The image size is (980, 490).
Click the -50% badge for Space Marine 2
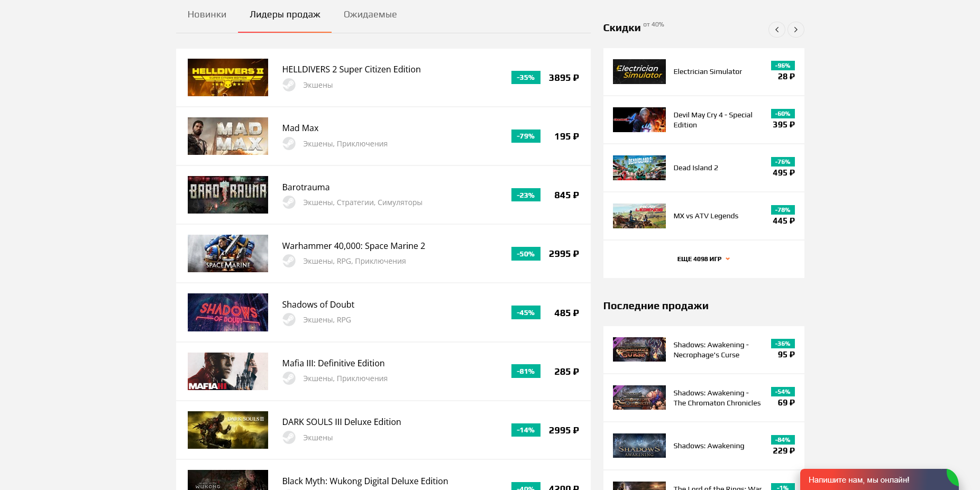click(x=526, y=254)
